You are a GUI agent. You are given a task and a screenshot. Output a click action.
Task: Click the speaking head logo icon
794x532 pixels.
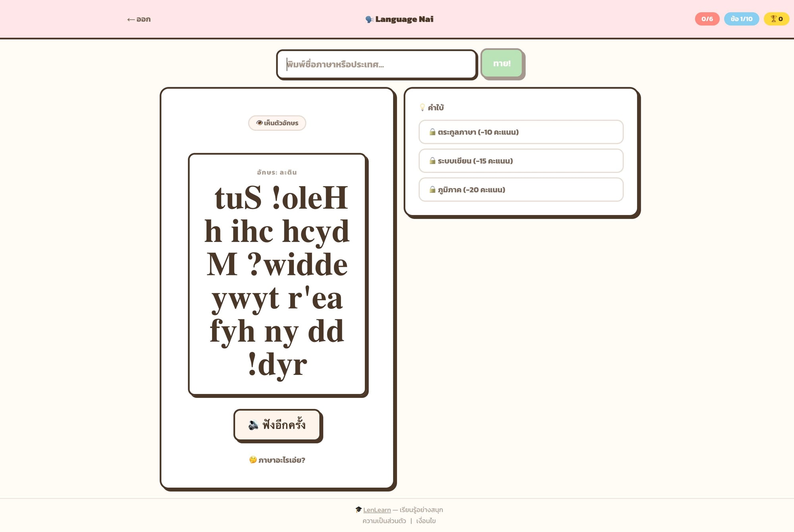(369, 19)
